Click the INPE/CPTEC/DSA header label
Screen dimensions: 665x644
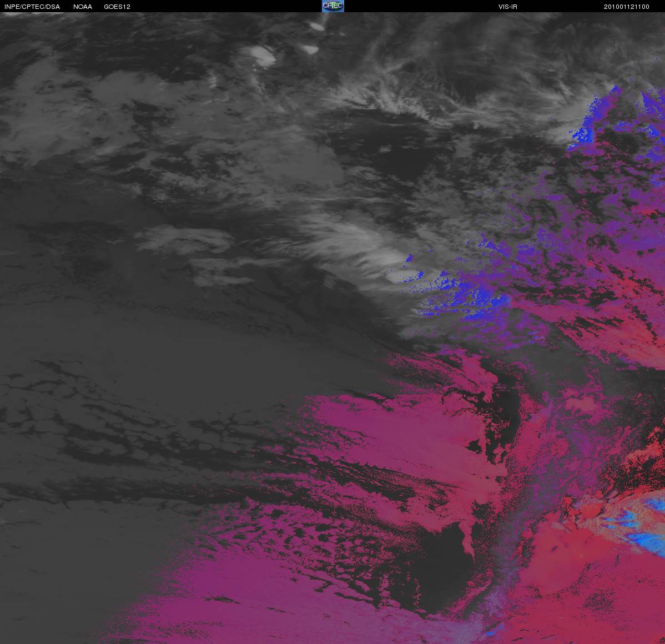pos(32,7)
